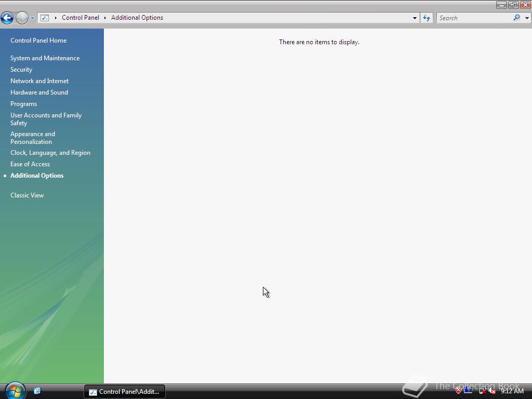Launch Internet Explorer from Quick Launch
Screen dimensions: 532x399
tap(37, 391)
